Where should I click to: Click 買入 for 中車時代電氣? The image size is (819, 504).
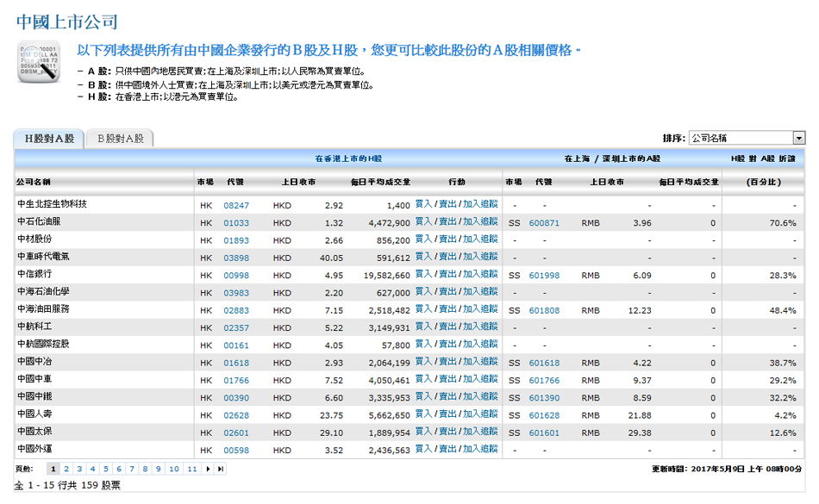click(x=423, y=256)
